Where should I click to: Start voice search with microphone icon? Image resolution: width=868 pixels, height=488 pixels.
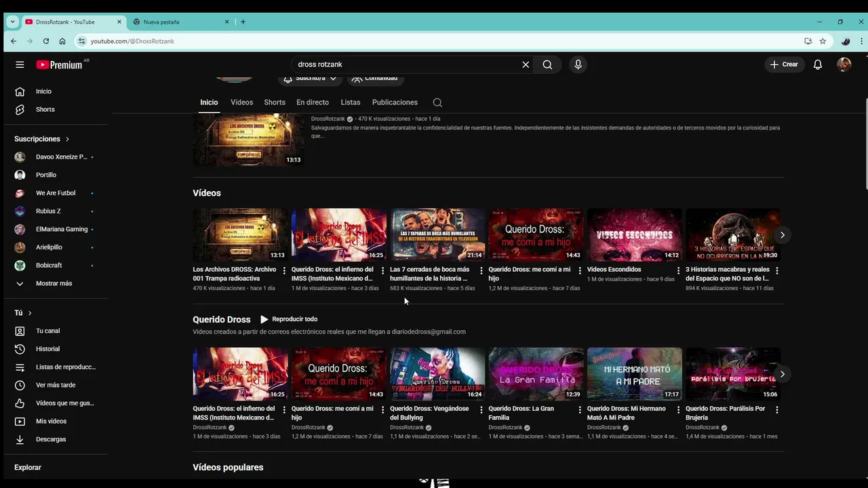coord(578,64)
